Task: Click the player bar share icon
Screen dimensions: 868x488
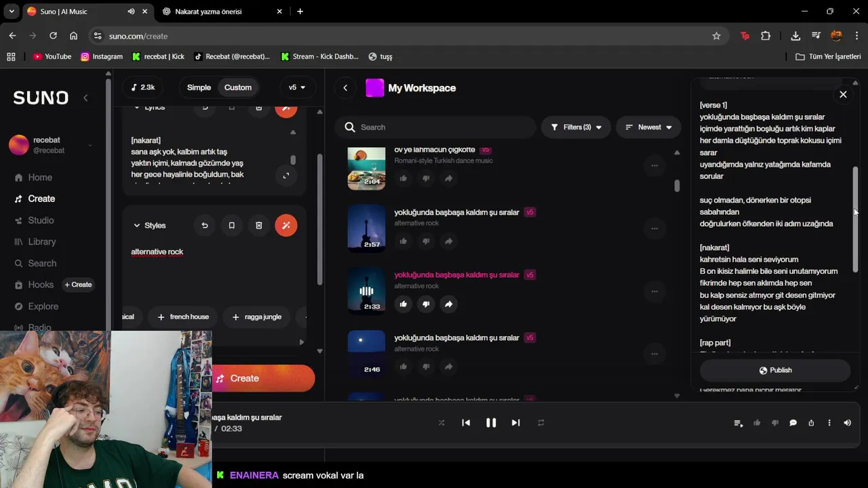Action: [x=811, y=423]
